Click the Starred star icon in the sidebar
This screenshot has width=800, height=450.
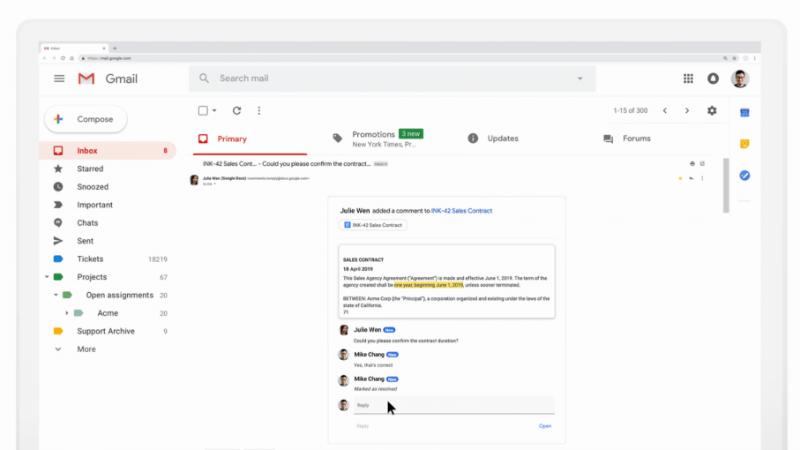tap(58, 168)
